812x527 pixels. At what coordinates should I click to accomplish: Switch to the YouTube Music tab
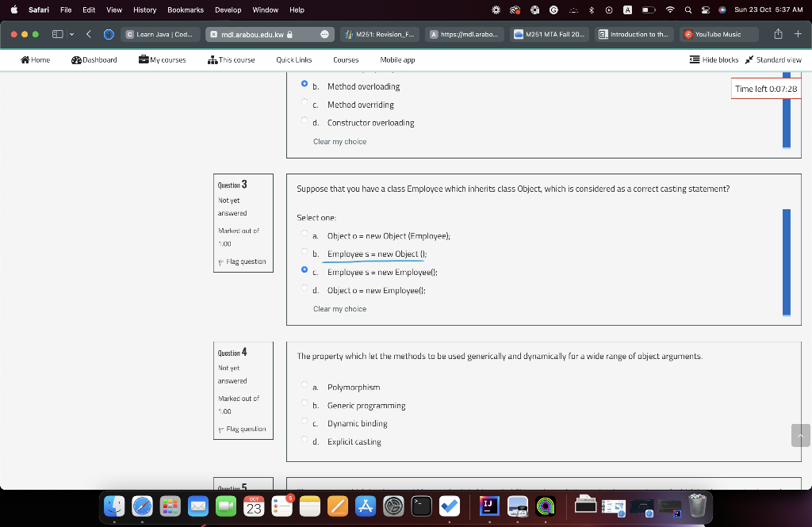point(718,34)
